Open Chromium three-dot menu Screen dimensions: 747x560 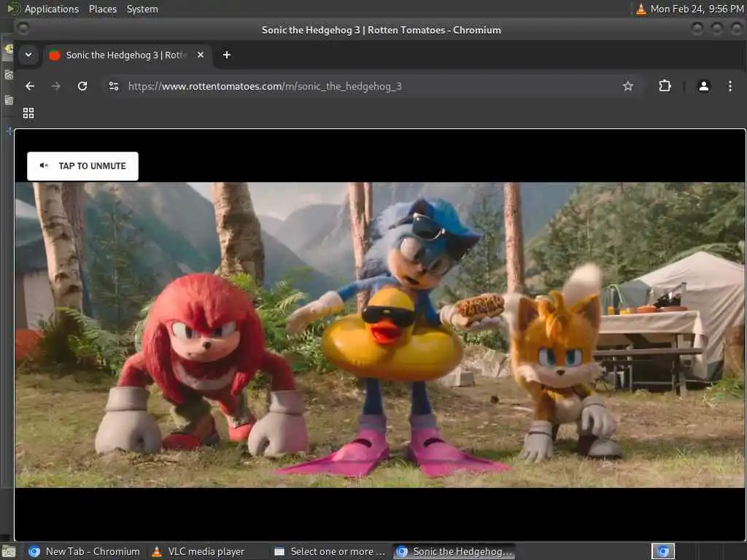coord(729,86)
